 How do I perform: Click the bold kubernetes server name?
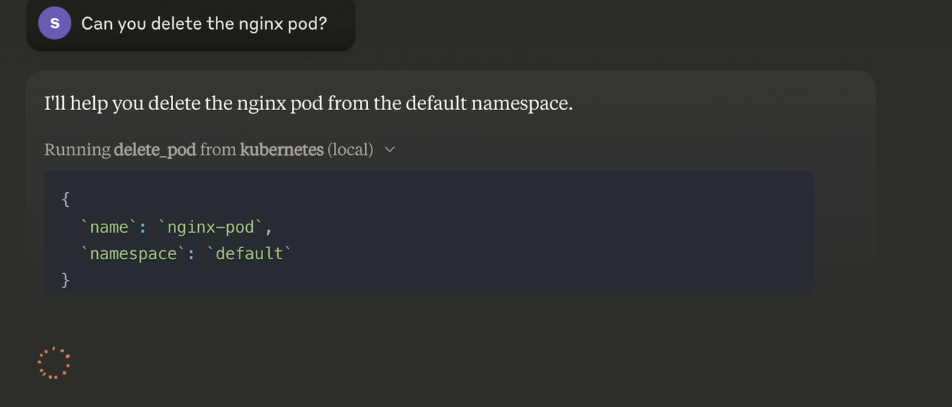[282, 149]
